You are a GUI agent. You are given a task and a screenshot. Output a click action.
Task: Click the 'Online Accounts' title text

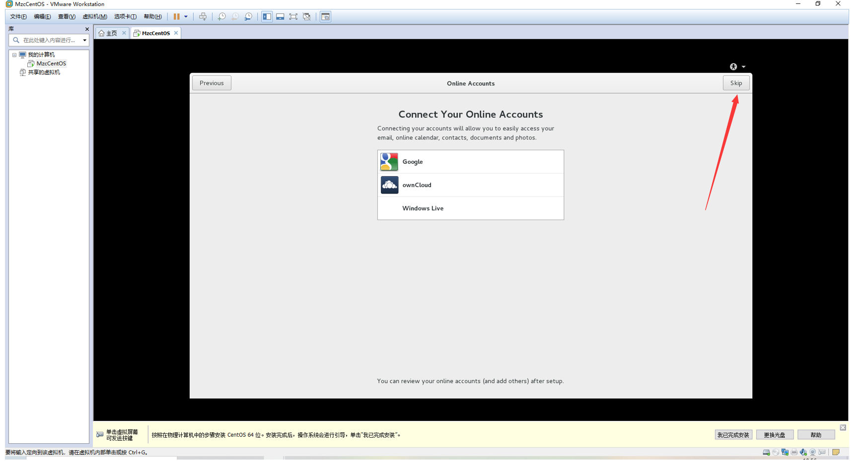(x=470, y=83)
